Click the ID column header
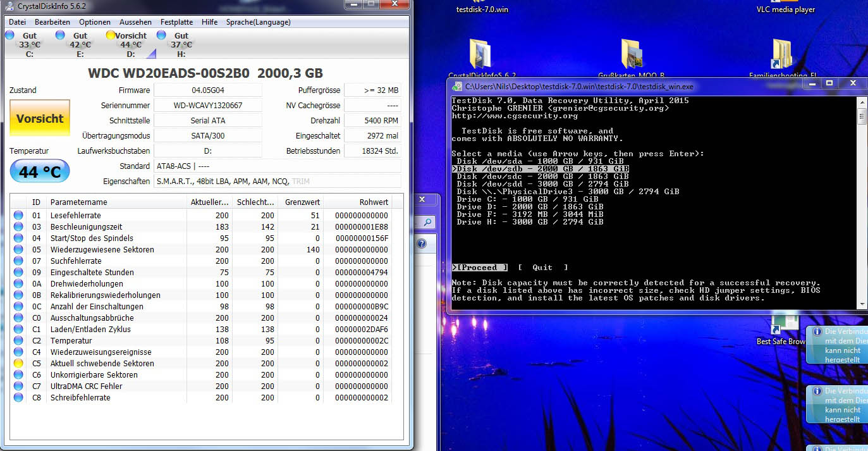 37,202
